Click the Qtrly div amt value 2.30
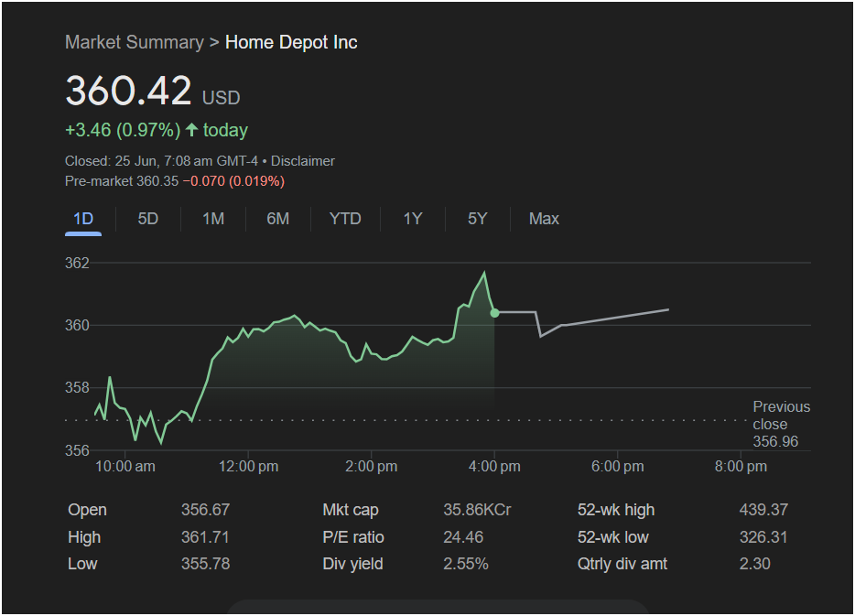This screenshot has width=855, height=616. [x=754, y=564]
